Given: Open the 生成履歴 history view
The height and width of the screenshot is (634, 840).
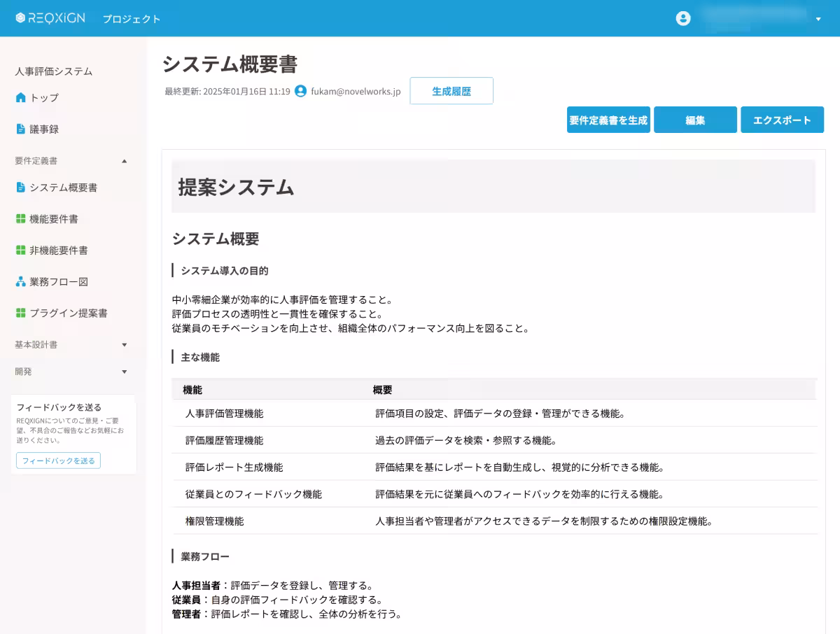Looking at the screenshot, I should click(451, 90).
